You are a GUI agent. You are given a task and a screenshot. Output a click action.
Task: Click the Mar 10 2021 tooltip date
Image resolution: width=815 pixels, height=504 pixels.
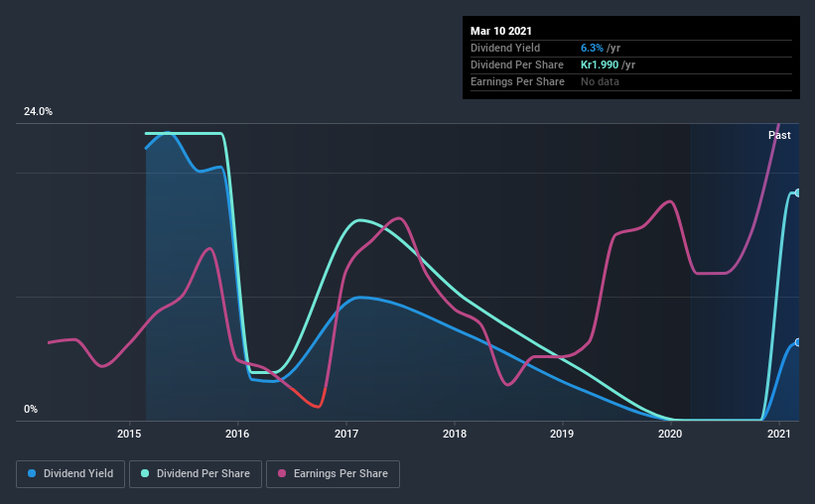[501, 31]
